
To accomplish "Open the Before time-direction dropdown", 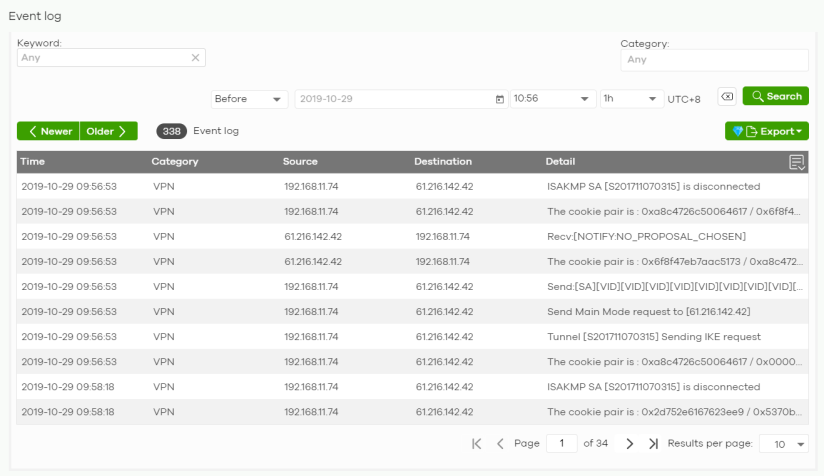I will (249, 98).
